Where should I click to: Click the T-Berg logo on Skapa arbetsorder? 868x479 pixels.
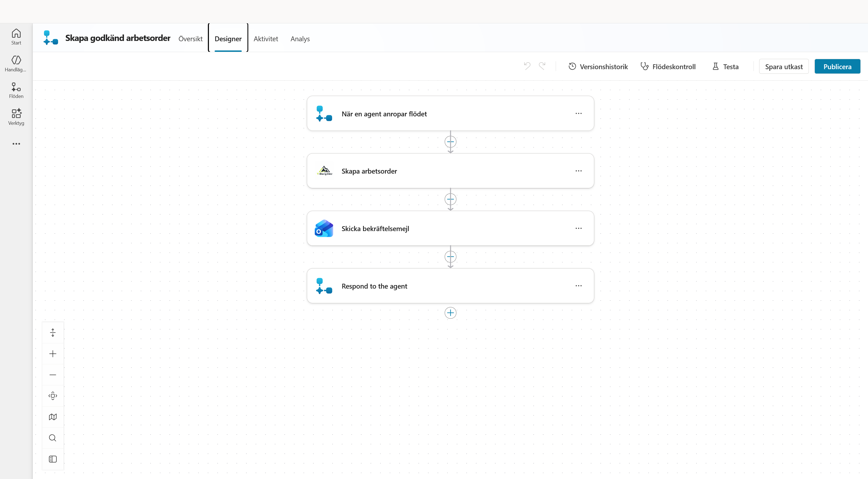click(325, 171)
